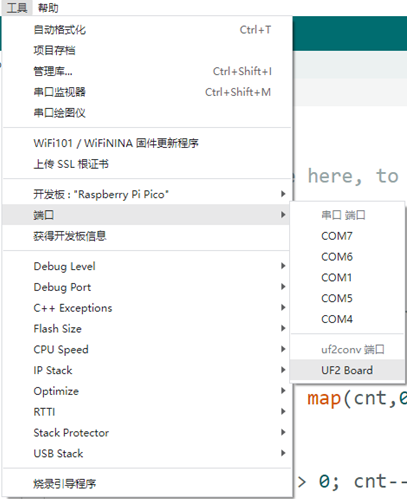Launch 串口监视器 serial monitor
407x499 pixels.
pyautogui.click(x=147, y=92)
